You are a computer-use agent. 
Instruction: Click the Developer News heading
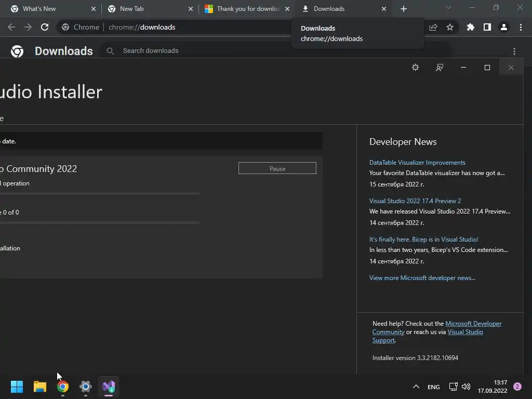tap(403, 142)
